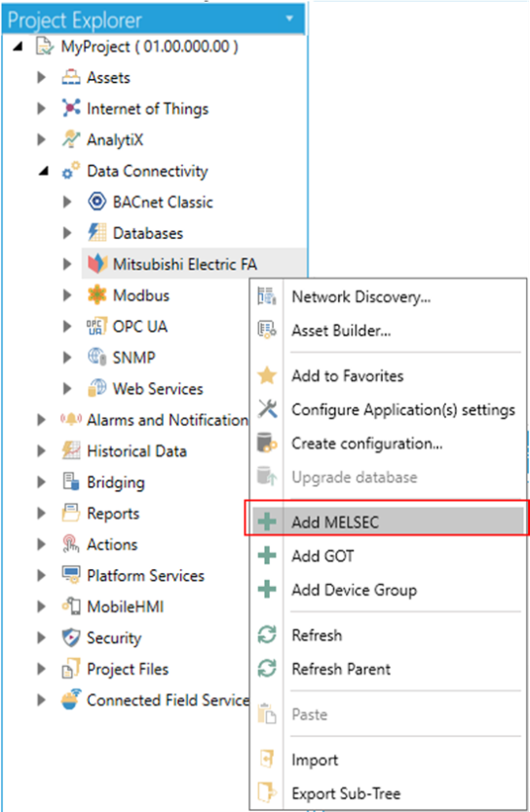Click the Modbus node icon
This screenshot has height=812, width=530.
(96, 295)
